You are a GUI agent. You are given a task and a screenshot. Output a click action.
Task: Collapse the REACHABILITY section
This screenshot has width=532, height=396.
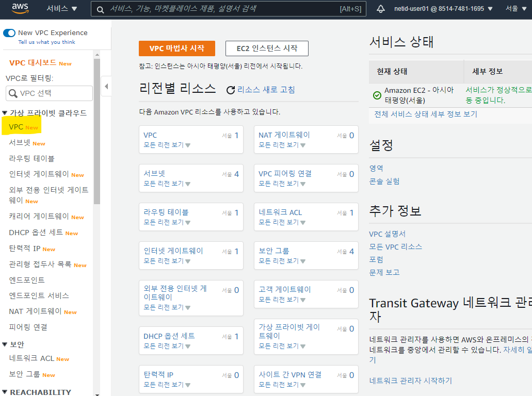pos(5,392)
